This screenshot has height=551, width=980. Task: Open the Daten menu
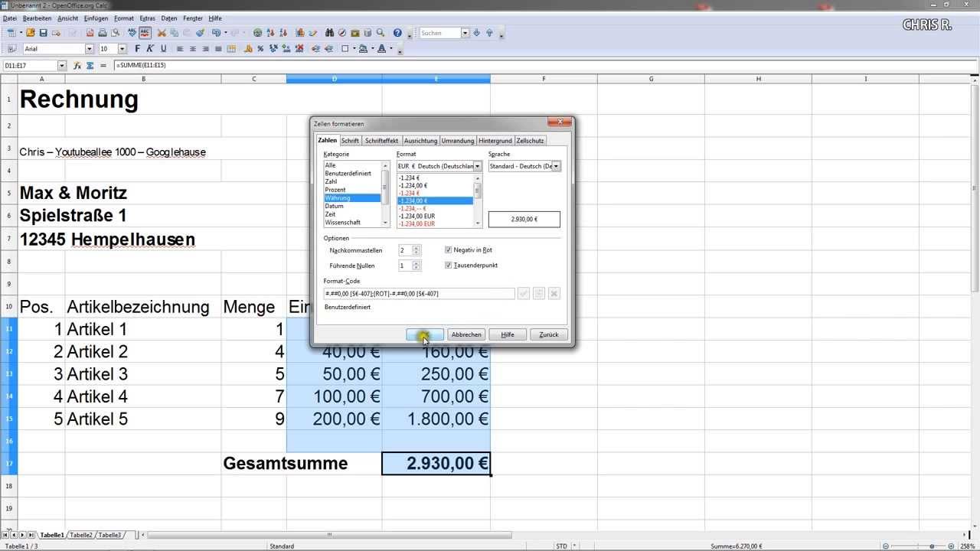pyautogui.click(x=169, y=18)
